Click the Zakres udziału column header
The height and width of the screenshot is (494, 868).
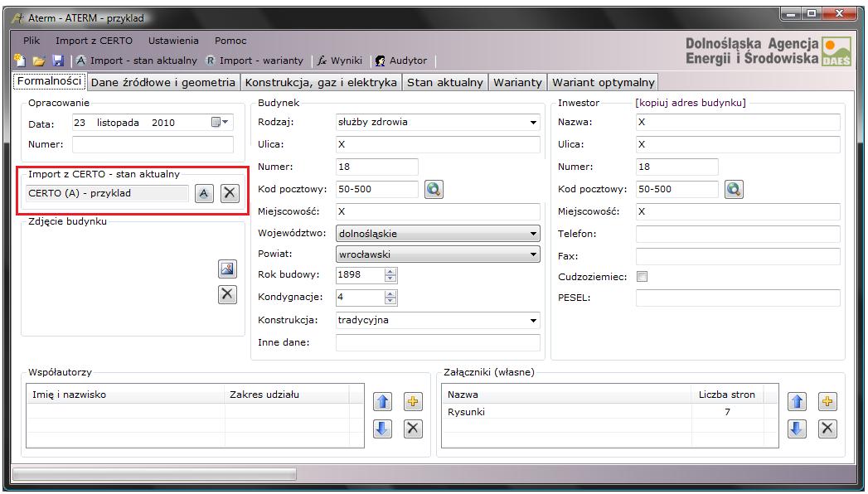coord(287,395)
